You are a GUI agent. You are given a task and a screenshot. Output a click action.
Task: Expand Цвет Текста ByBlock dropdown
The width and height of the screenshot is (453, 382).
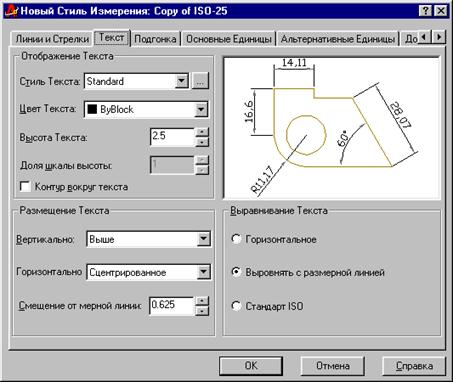coord(201,109)
